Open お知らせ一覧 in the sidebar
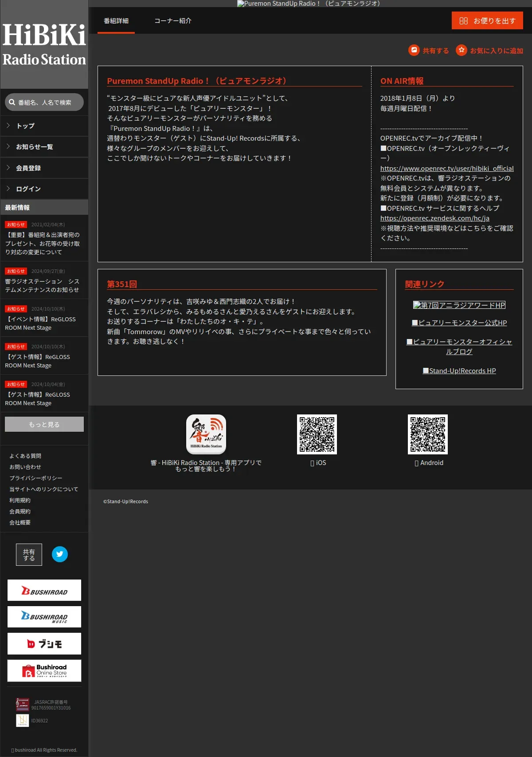This screenshot has width=532, height=757. pos(44,147)
